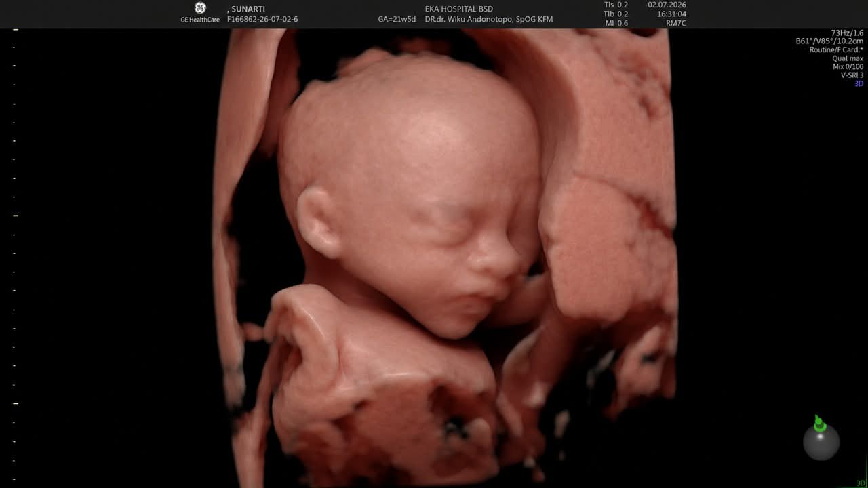Click the GA=21w5d gestational age label
868x488 pixels.
pyautogui.click(x=397, y=20)
